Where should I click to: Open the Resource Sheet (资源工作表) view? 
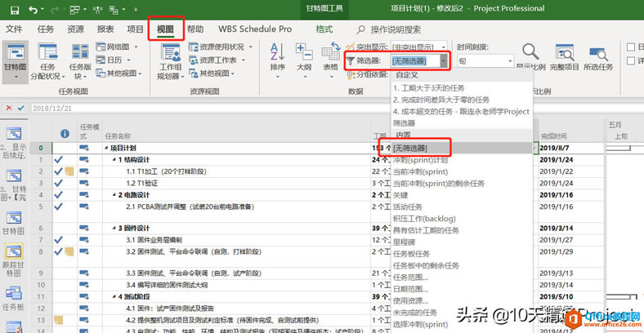[x=217, y=60]
